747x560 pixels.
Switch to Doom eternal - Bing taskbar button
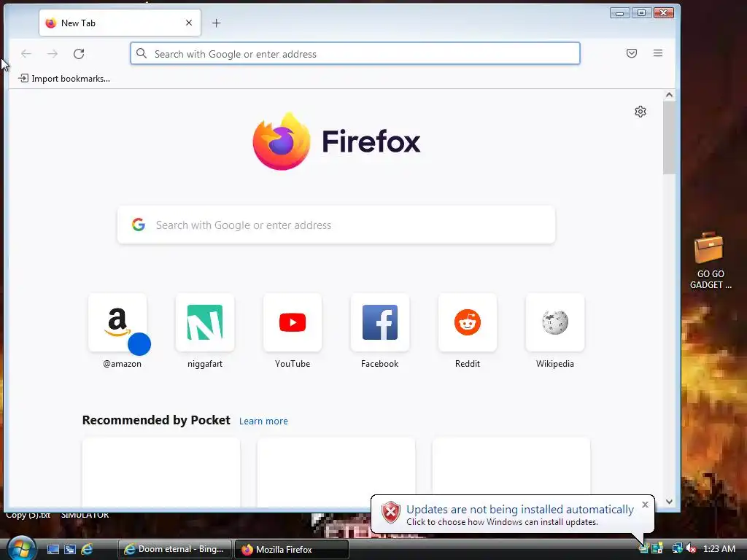pos(174,549)
